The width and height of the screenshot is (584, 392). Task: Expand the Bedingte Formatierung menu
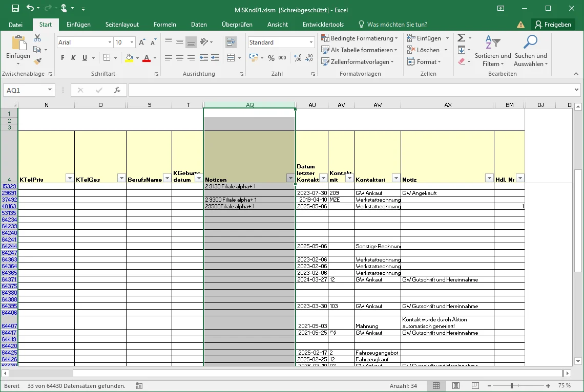(360, 38)
